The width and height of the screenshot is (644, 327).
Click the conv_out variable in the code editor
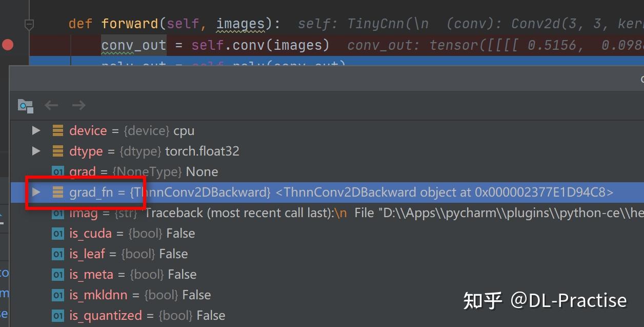pos(133,45)
